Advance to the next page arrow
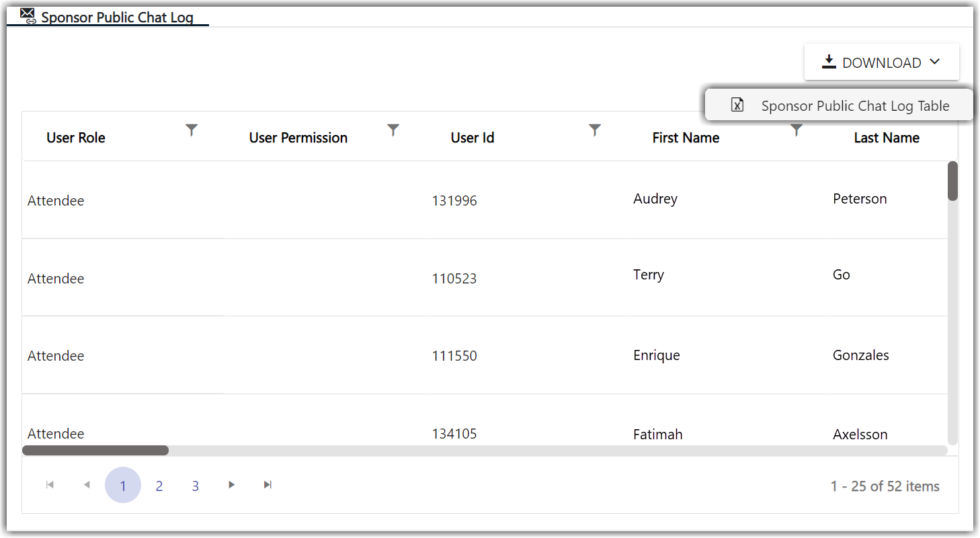The image size is (980, 538). tap(231, 485)
